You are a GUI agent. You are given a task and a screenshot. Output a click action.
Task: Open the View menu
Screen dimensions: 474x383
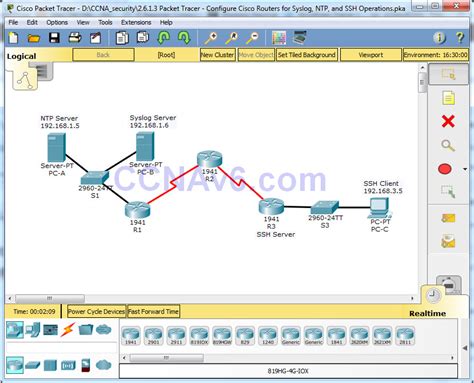(x=83, y=22)
